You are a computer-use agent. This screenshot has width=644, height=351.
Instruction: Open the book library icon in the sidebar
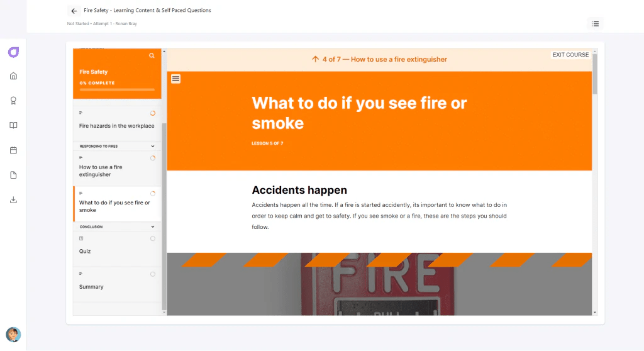(14, 125)
